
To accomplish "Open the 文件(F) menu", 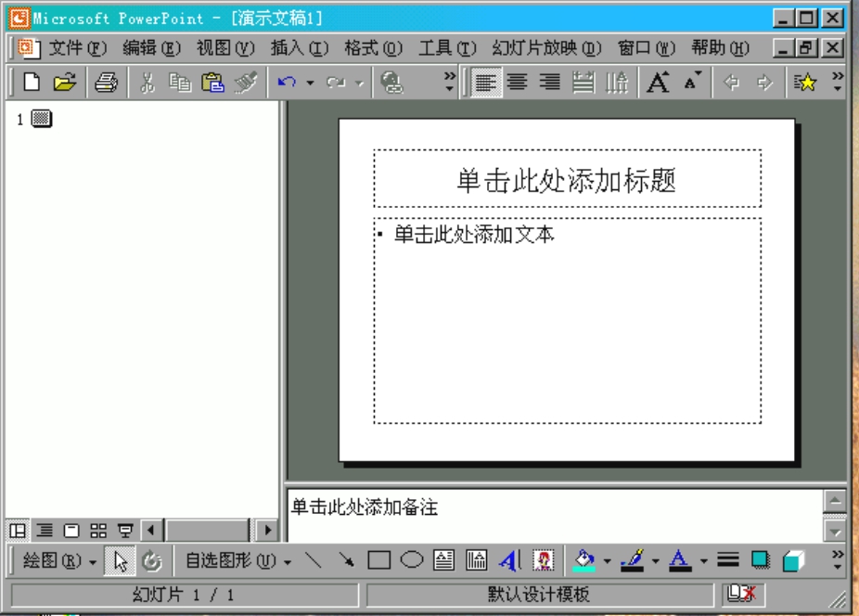I will click(x=77, y=48).
